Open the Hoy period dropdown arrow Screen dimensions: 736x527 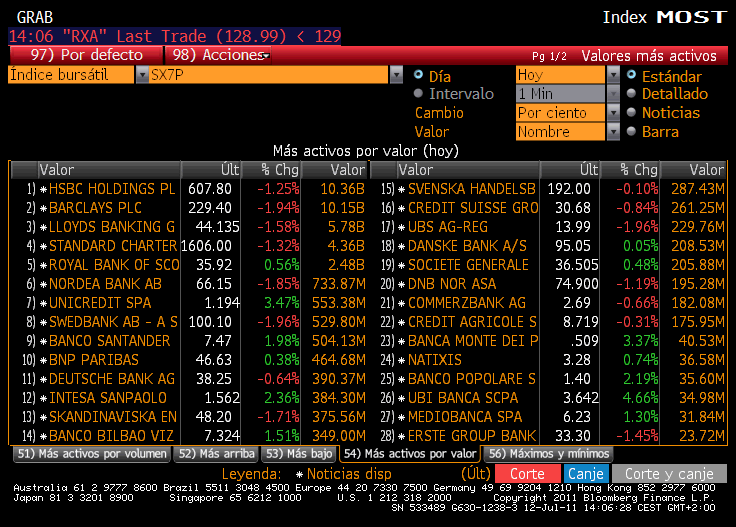(x=613, y=75)
